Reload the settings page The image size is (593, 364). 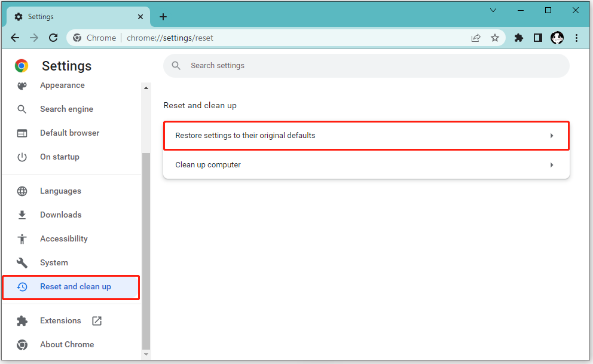(53, 38)
